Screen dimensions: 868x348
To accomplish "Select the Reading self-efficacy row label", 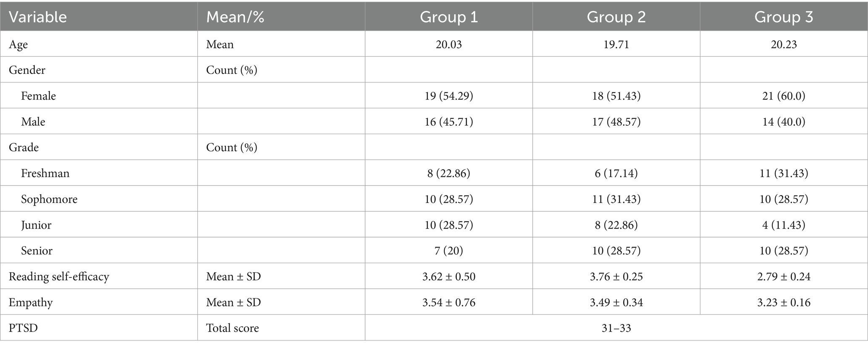I will (59, 277).
